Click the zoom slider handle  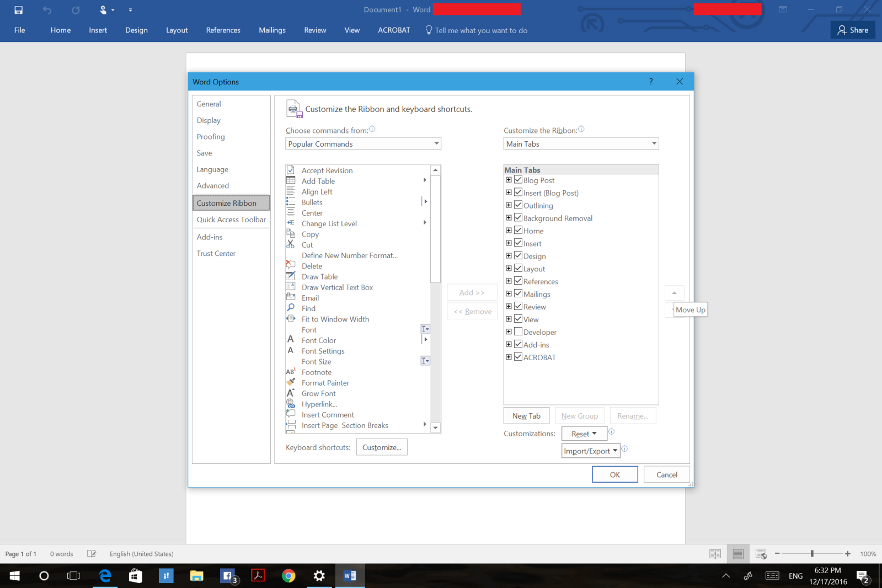tap(812, 554)
